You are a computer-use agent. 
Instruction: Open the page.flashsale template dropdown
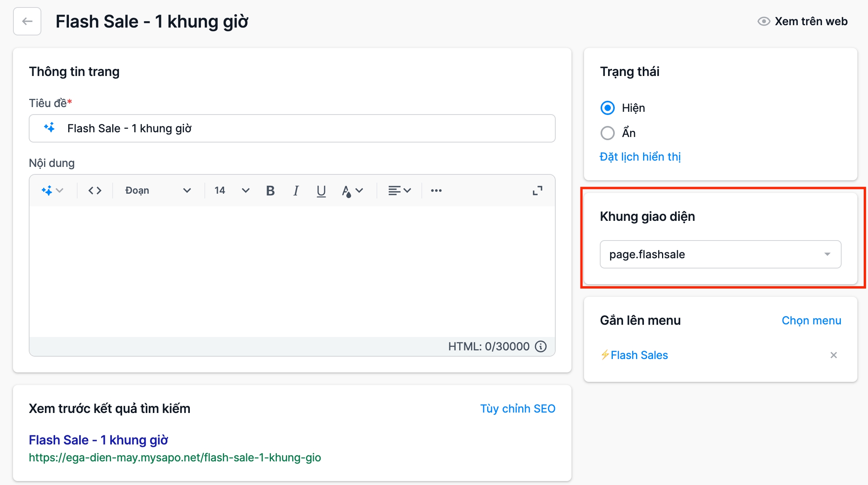(x=720, y=254)
